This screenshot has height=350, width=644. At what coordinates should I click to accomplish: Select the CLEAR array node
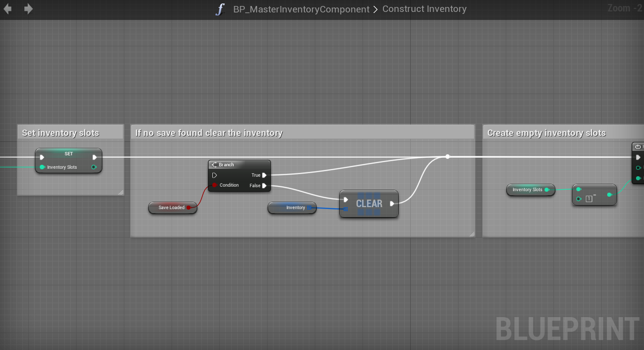tap(369, 204)
